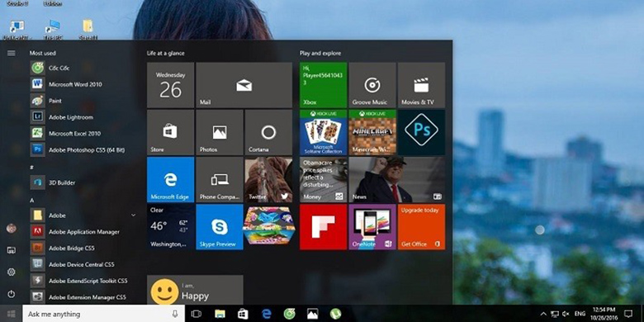644x322 pixels.
Task: Open Photos icon on the taskbar
Action: coord(313,314)
